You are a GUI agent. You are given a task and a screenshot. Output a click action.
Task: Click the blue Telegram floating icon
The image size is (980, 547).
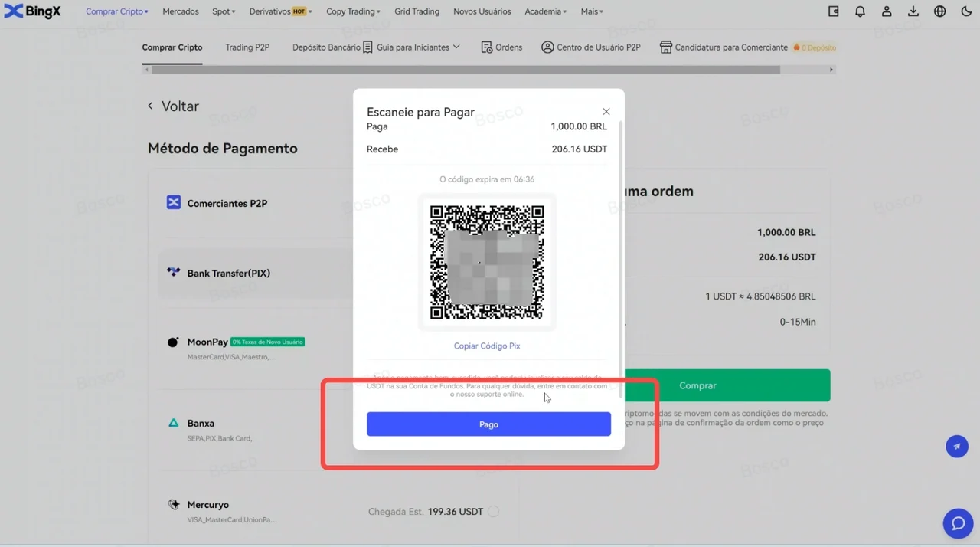tap(957, 446)
